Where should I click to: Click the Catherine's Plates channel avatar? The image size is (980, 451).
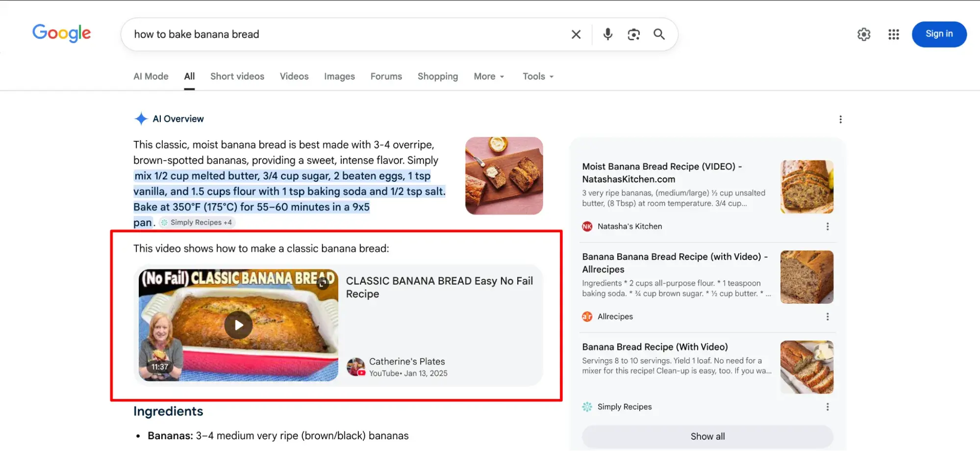tap(356, 367)
